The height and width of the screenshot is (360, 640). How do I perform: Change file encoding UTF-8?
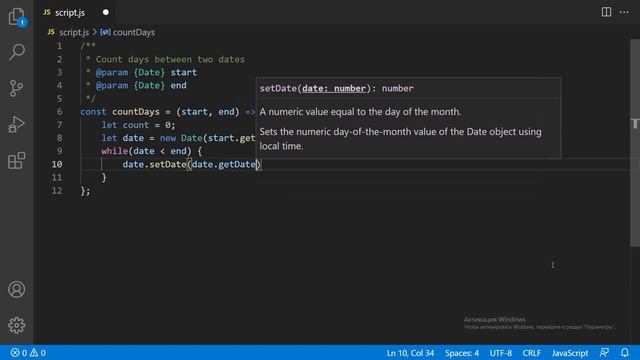(x=500, y=353)
